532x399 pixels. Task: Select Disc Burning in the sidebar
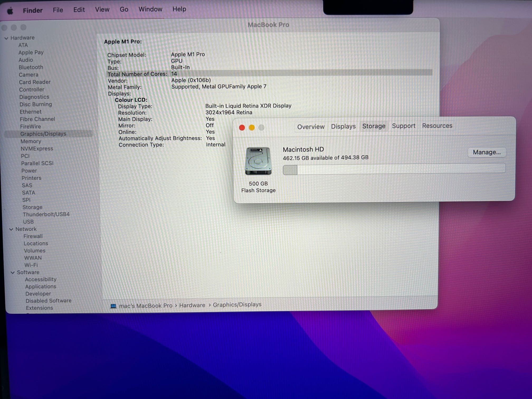pyautogui.click(x=36, y=104)
